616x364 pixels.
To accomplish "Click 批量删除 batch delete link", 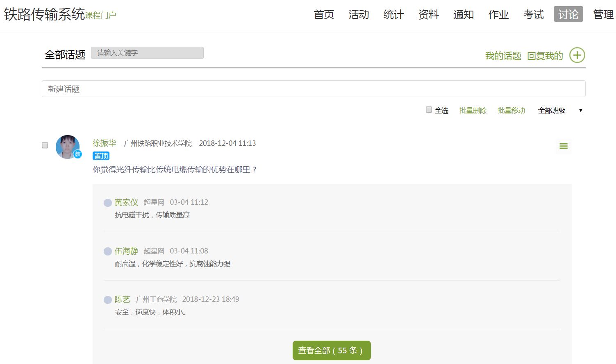I will 473,111.
